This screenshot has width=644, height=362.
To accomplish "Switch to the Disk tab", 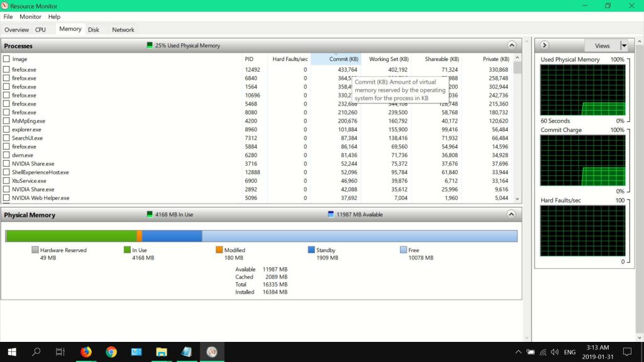I will (x=94, y=30).
